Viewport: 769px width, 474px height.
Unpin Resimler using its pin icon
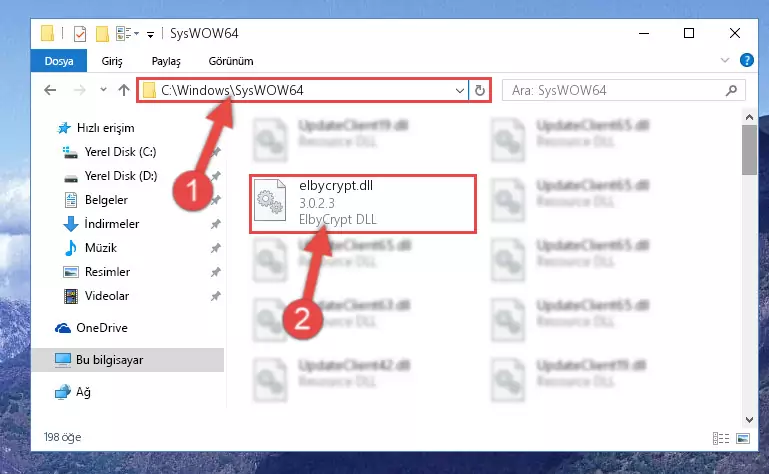click(215, 272)
